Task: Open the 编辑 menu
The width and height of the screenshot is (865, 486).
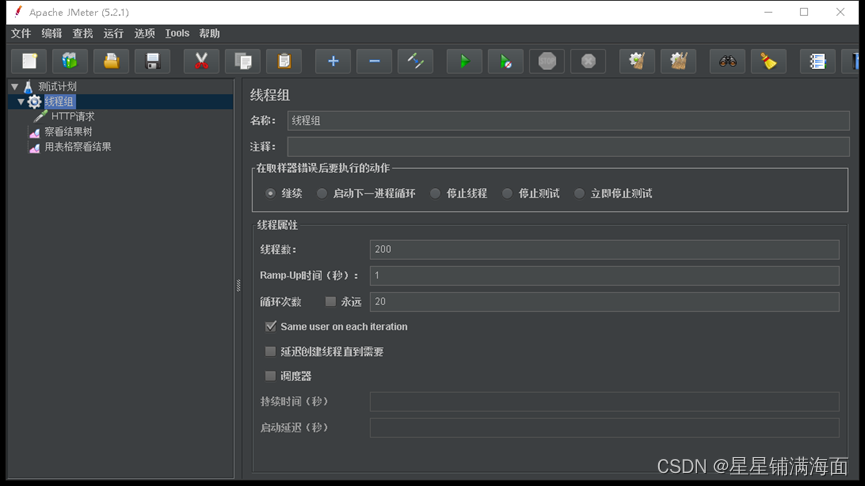Action: (x=52, y=34)
